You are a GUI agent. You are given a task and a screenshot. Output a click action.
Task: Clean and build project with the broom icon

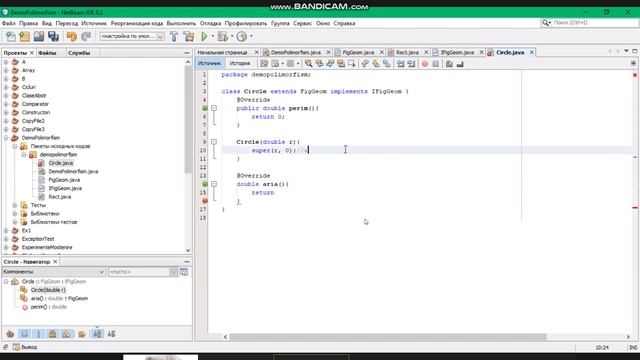189,37
